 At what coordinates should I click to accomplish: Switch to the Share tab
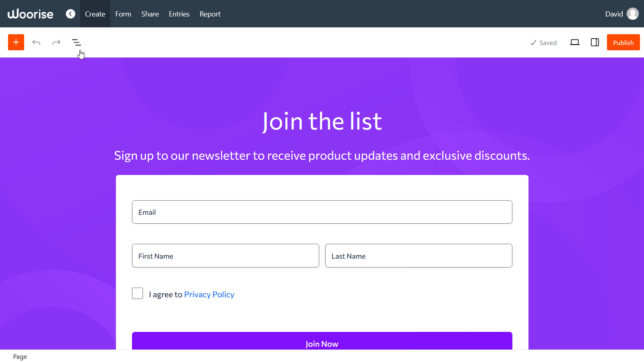150,14
